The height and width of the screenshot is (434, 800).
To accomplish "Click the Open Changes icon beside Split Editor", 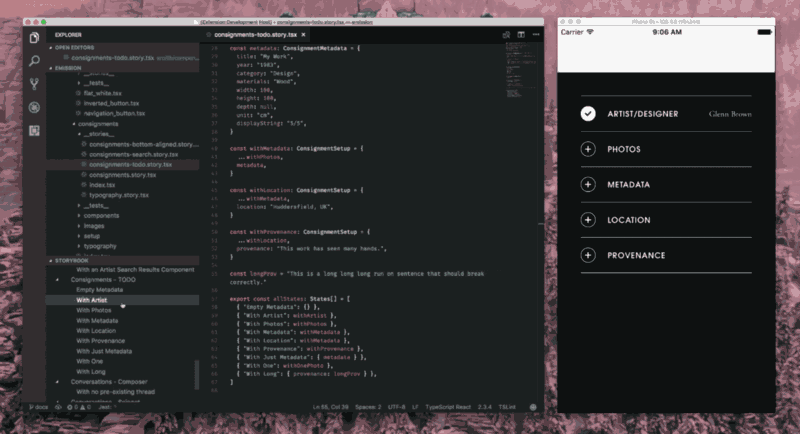I will (506, 35).
